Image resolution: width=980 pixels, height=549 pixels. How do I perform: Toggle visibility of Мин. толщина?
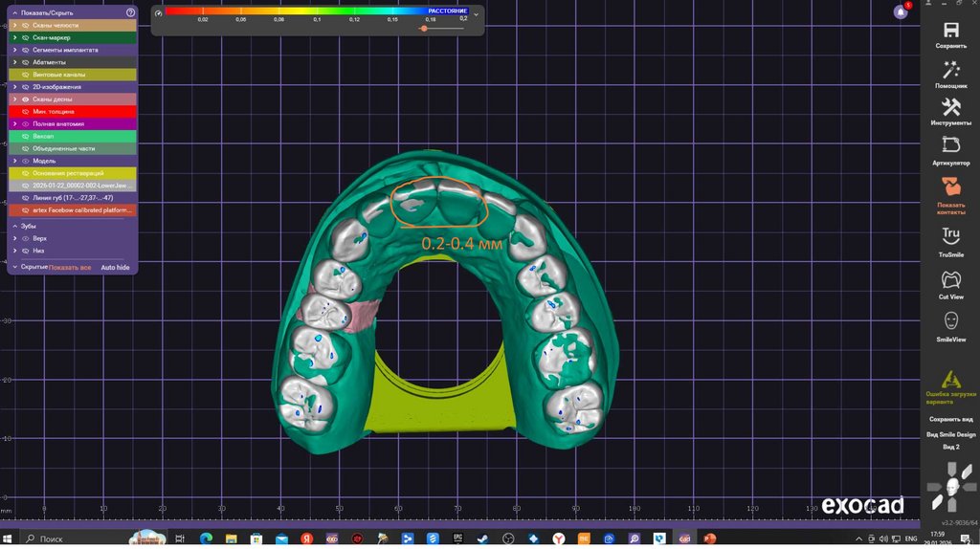[26, 112]
